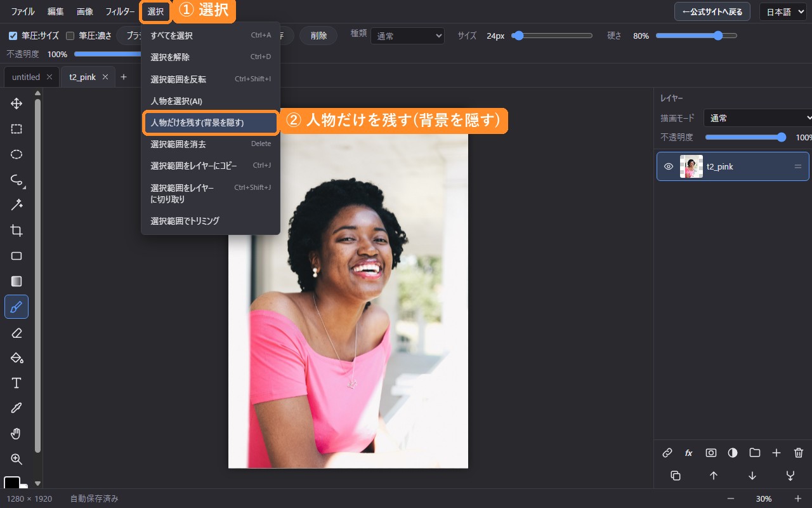Select the Zoom magnifier tool
The height and width of the screenshot is (508, 812).
click(x=16, y=459)
